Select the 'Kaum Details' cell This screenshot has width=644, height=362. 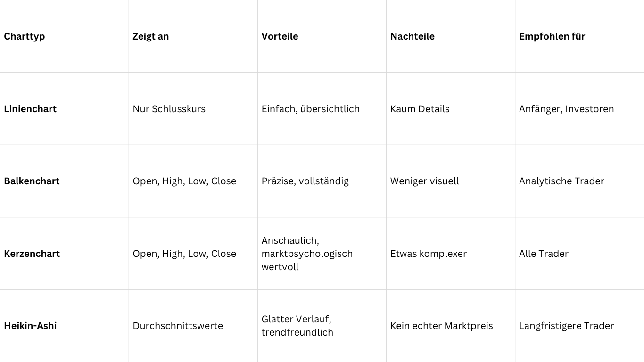420,109
